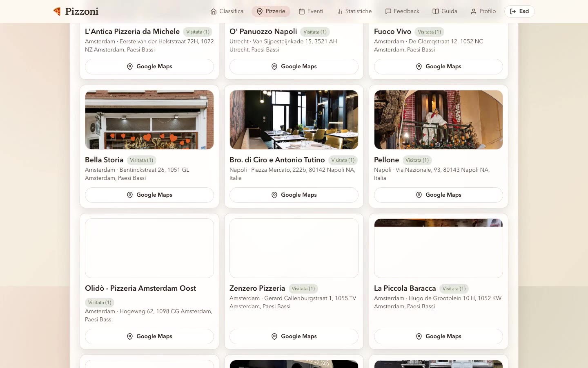588x368 pixels.
Task: Click the Visitata (1) badge on Fuoco Vivo
Action: click(430, 32)
